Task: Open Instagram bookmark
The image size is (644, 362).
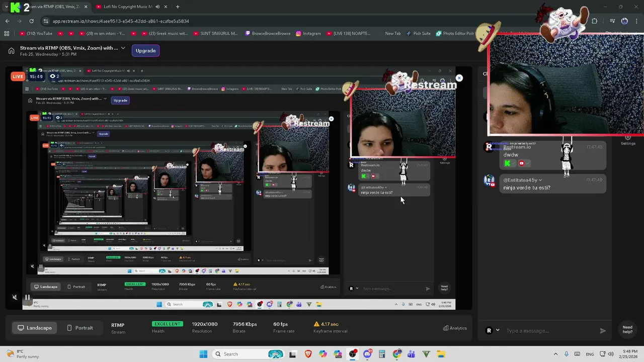Action: [308, 34]
